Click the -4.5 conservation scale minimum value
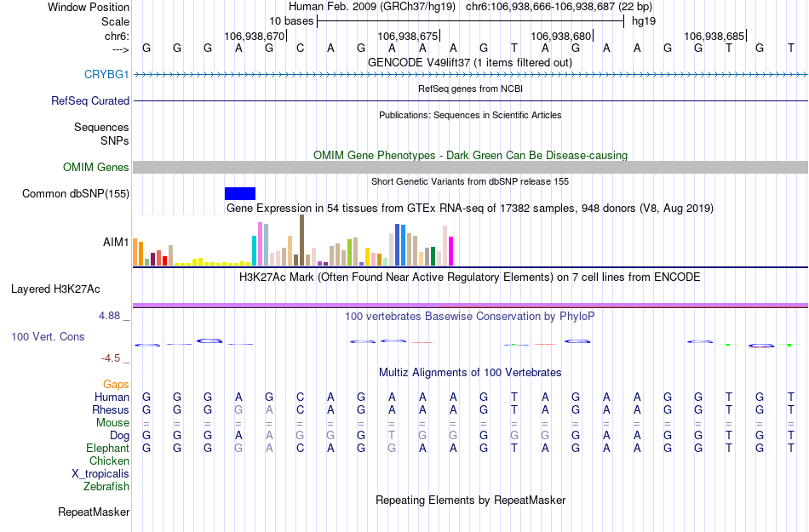809x532 pixels. pos(111,358)
